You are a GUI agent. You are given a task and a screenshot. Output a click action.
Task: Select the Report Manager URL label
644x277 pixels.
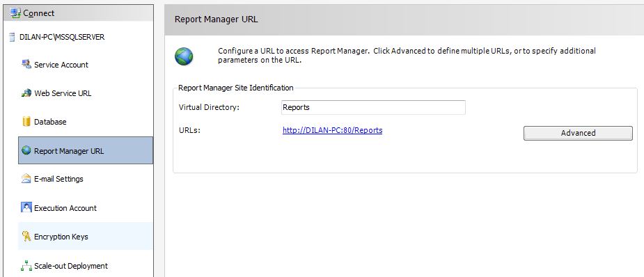coord(69,151)
